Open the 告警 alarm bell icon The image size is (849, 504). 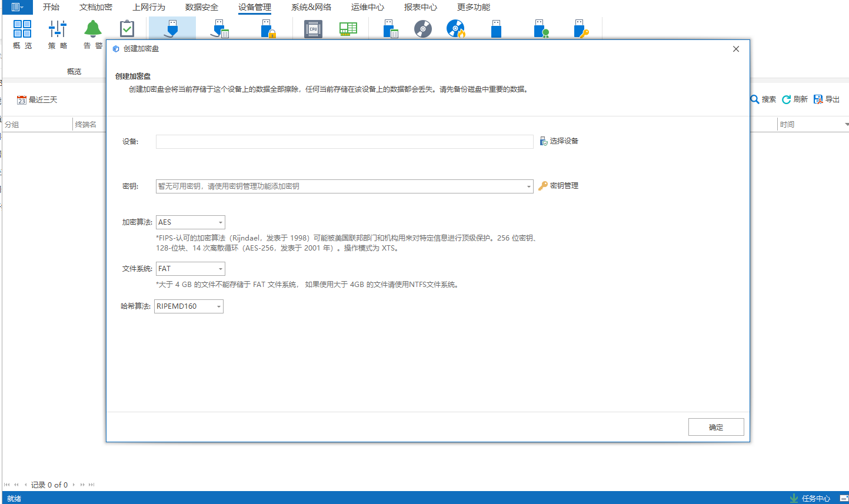[x=93, y=29]
